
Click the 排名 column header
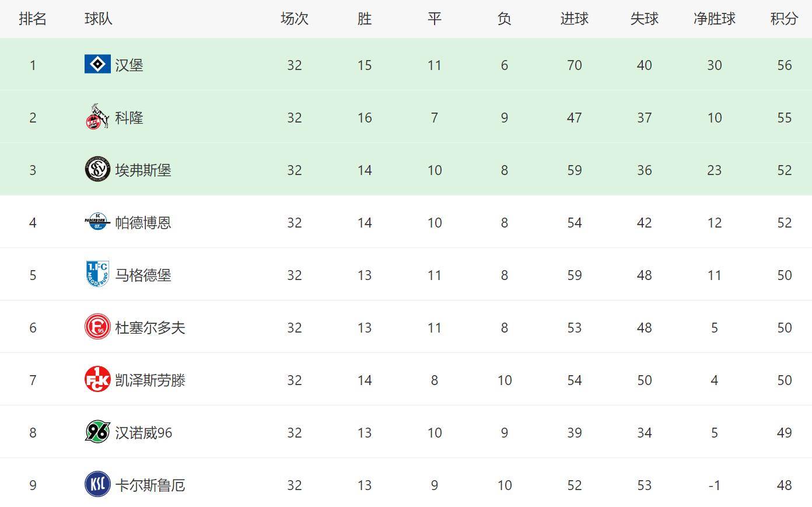[x=33, y=19]
